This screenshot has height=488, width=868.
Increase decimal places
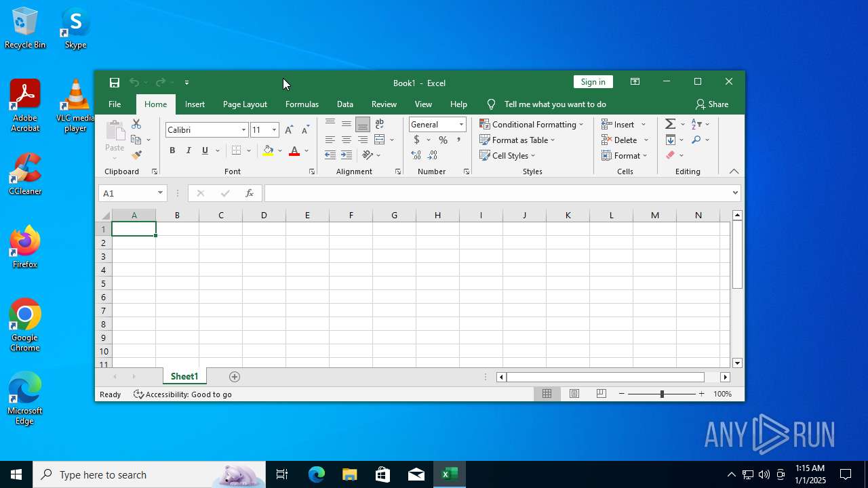pos(416,155)
